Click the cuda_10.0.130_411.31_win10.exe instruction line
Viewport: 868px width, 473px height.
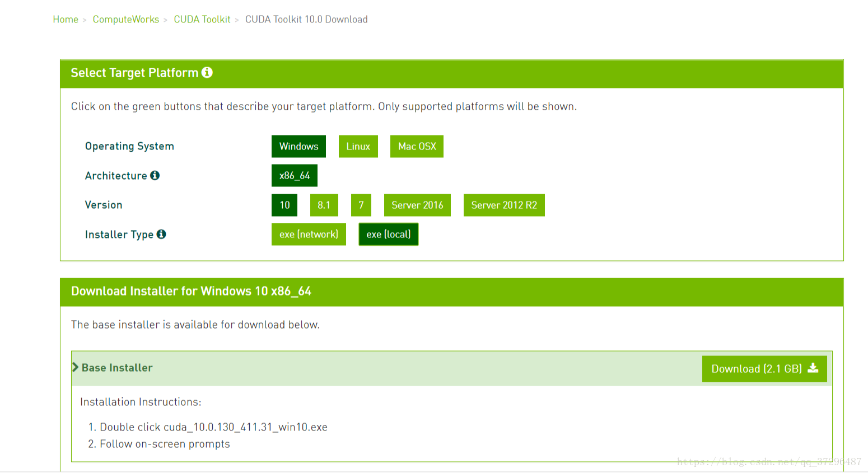(213, 427)
